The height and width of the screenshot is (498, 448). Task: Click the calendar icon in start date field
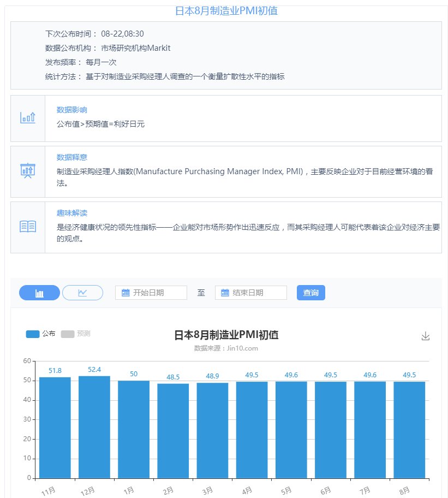tap(126, 293)
